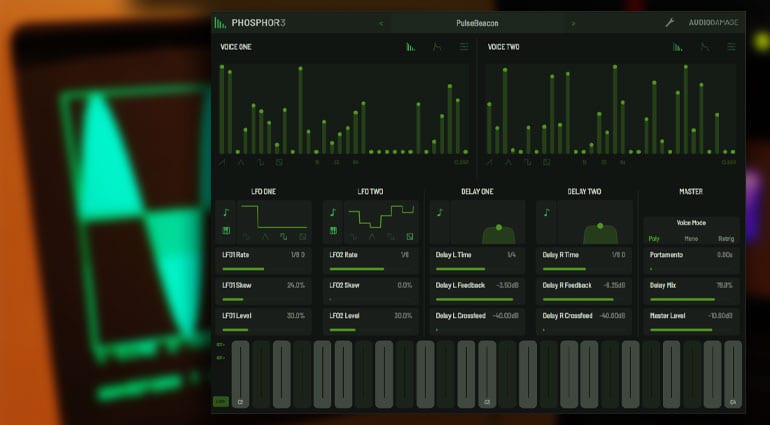
Task: Clear Voice One partials
Action: (x=461, y=162)
